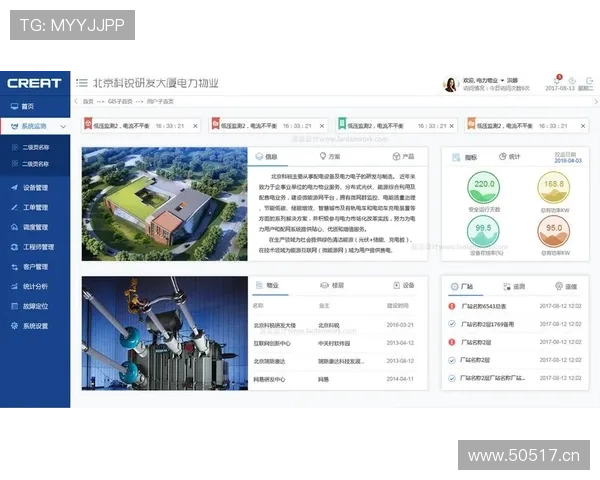Sort by the 业主 column header
Screen dimensions: 600x480
point(324,305)
